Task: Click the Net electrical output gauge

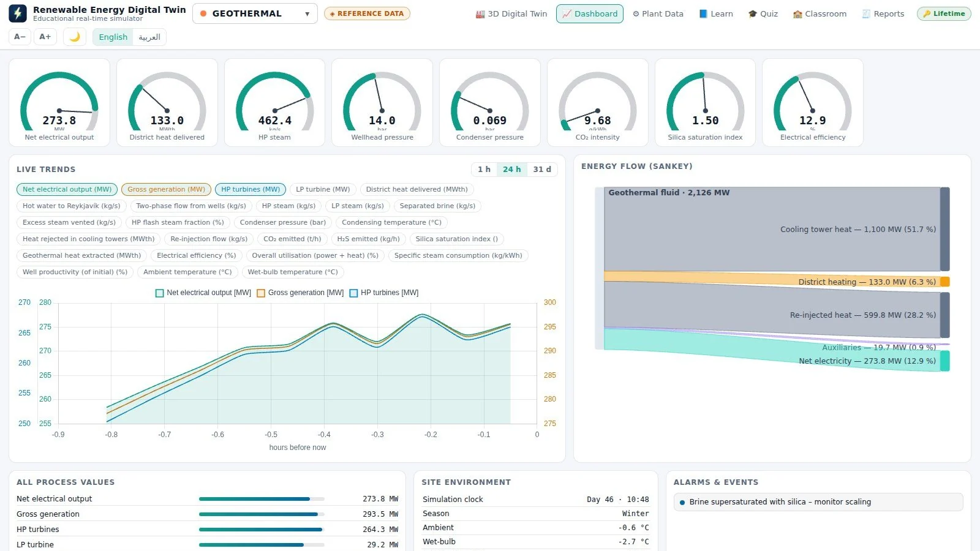Action: [59, 103]
